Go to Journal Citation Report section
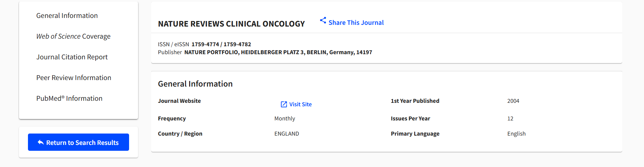644x167 pixels. point(72,57)
